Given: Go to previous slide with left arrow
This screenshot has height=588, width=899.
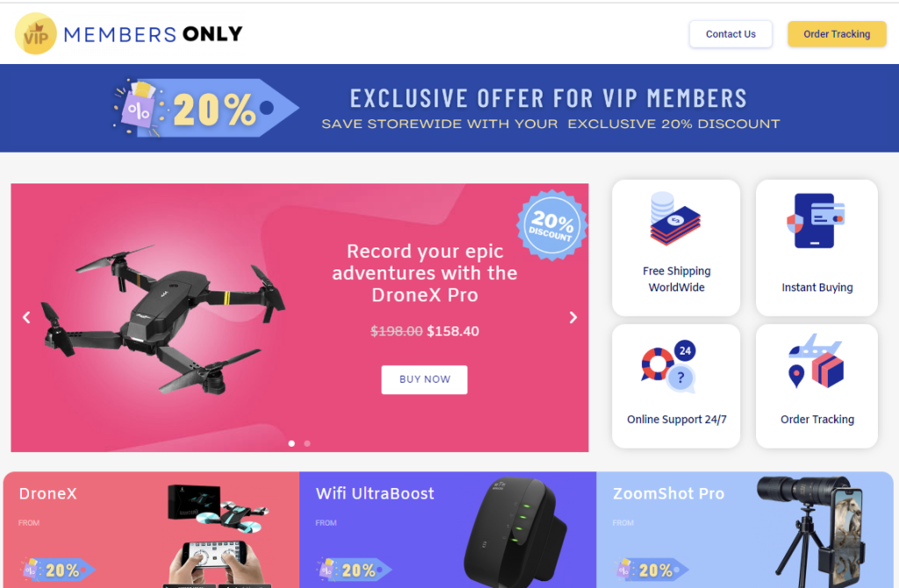Looking at the screenshot, I should 26,318.
